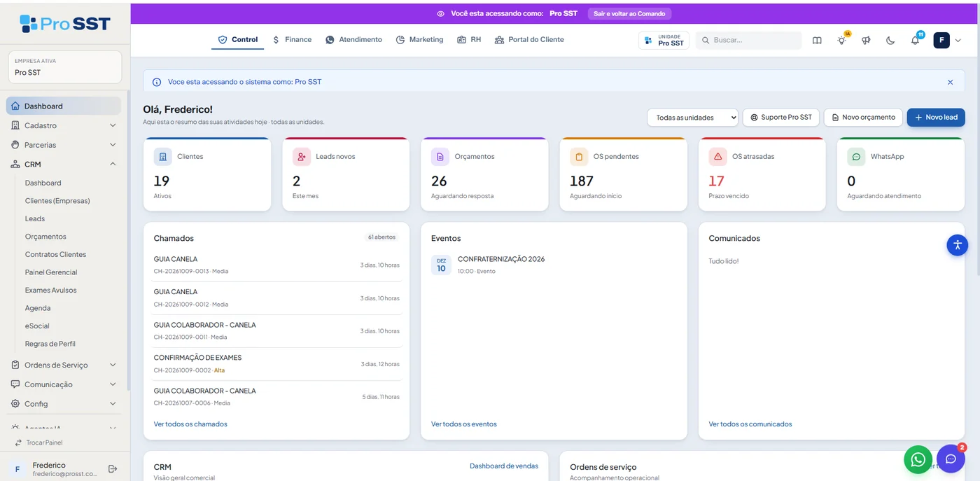Viewport: 980px width, 481px height.
Task: Toggle dark mode with the moon icon
Action: click(890, 41)
